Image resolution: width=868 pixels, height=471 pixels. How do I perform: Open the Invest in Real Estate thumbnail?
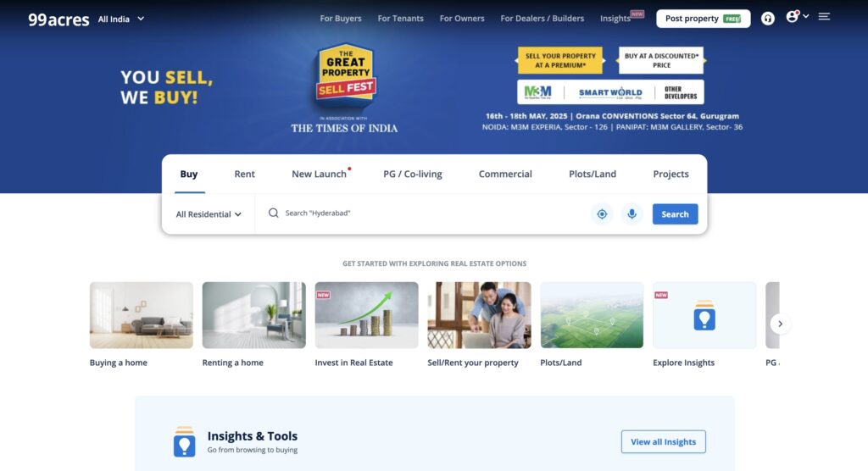[366, 315]
